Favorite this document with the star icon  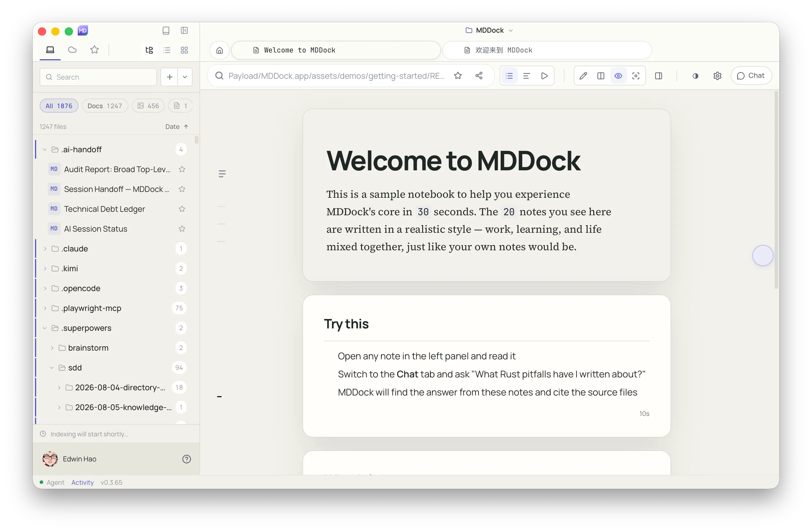[458, 76]
